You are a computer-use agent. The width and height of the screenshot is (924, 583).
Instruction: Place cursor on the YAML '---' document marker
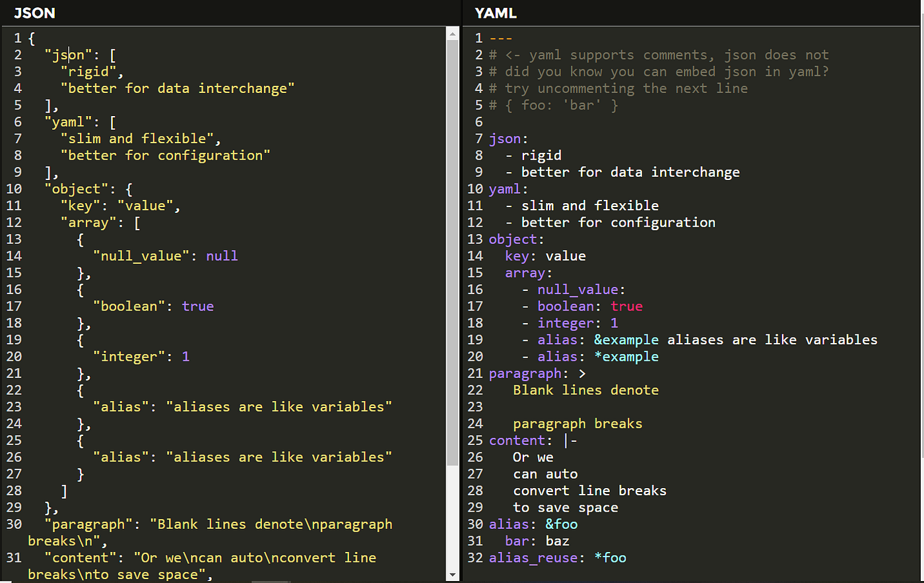(x=501, y=38)
